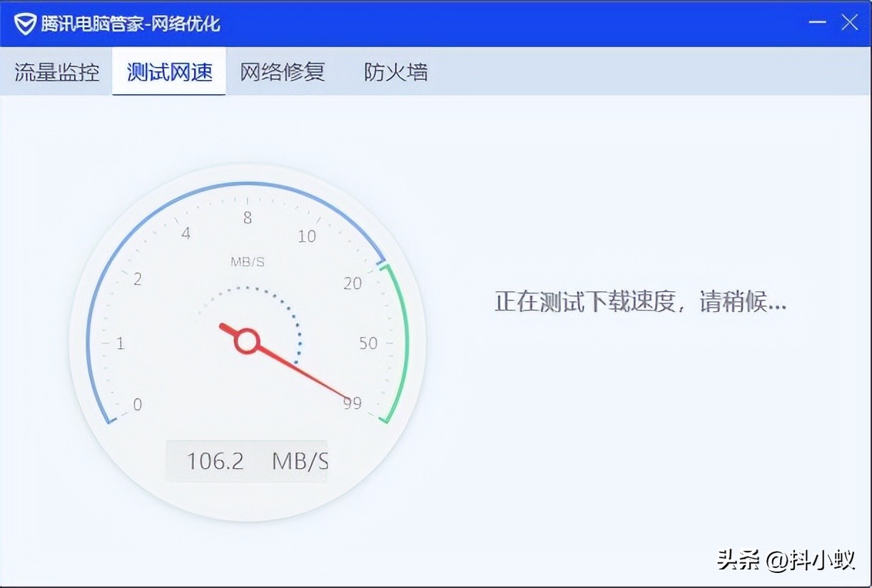Select the 测试网速 tab
The image size is (872, 588).
pos(169,72)
